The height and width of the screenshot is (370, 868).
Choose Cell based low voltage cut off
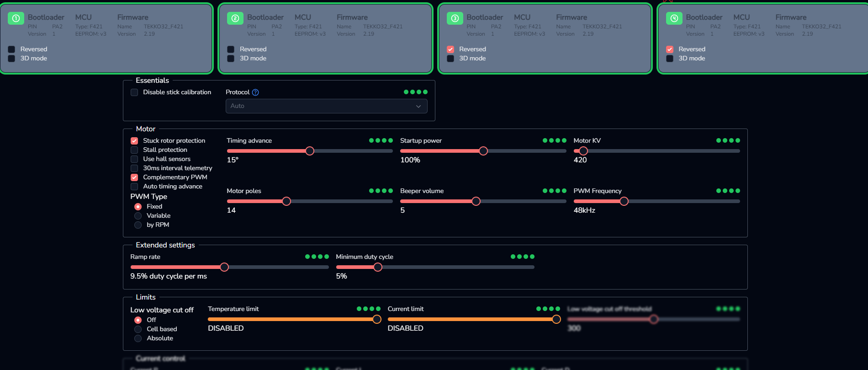[138, 329]
